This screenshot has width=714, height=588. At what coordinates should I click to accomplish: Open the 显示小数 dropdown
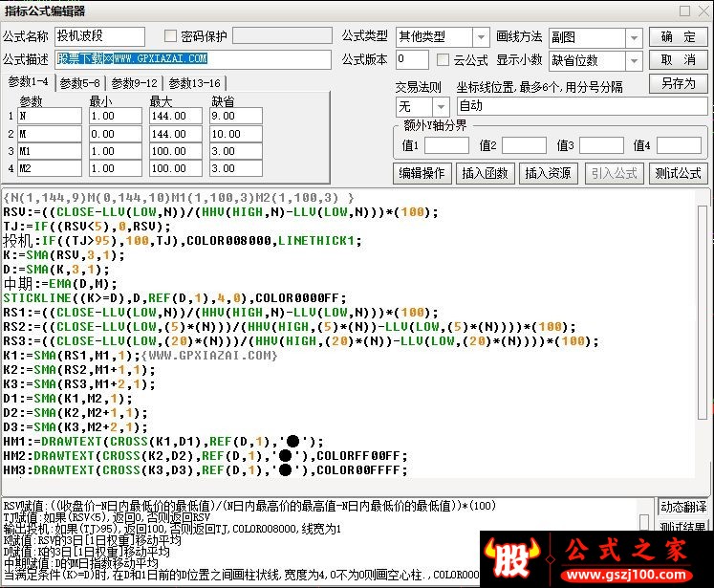pos(634,60)
